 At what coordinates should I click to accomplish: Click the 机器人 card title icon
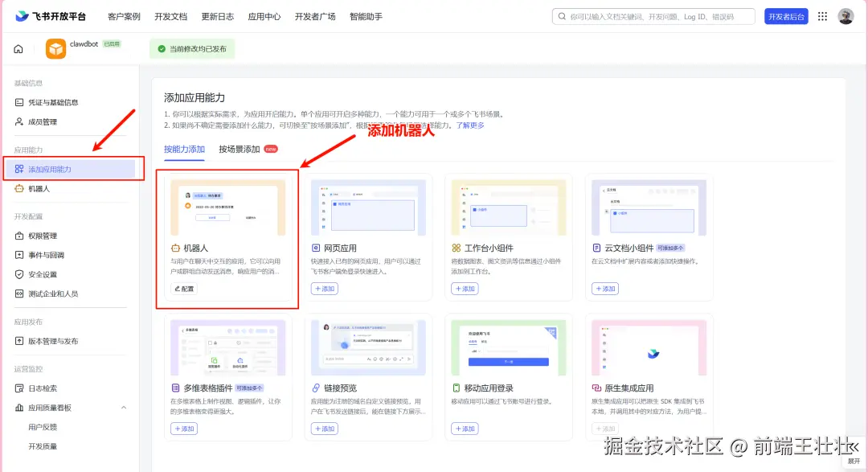(x=175, y=248)
